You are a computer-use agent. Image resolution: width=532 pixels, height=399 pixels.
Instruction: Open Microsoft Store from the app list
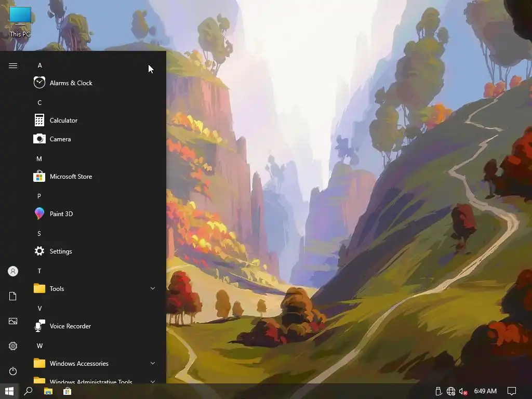(95, 177)
